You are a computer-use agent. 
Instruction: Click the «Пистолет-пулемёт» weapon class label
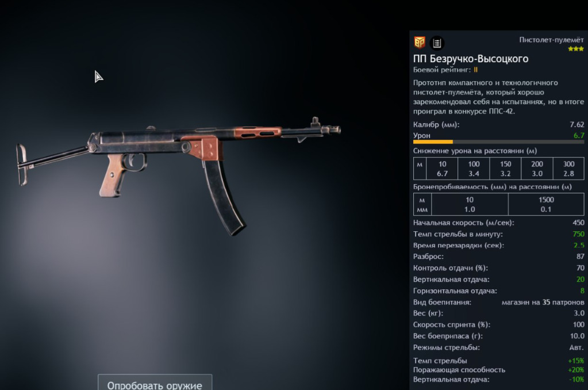[551, 40]
